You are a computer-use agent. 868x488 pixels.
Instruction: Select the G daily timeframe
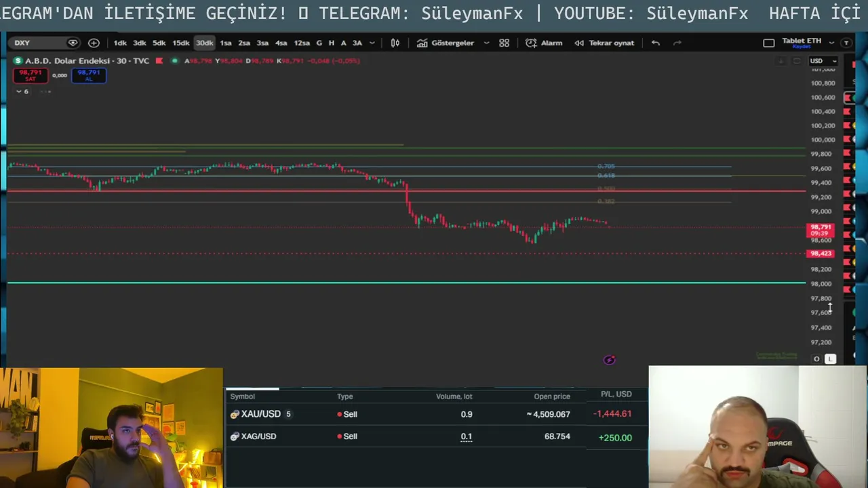click(319, 43)
